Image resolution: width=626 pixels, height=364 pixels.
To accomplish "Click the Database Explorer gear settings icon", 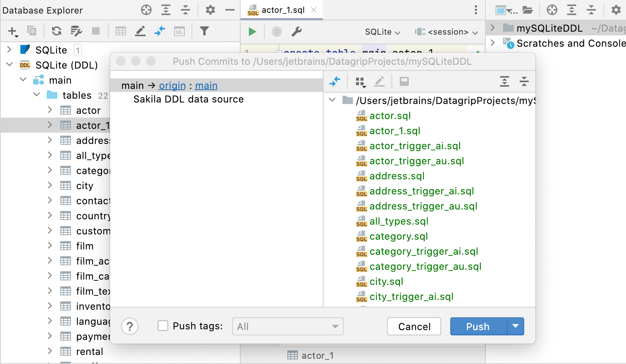I will coord(210,10).
